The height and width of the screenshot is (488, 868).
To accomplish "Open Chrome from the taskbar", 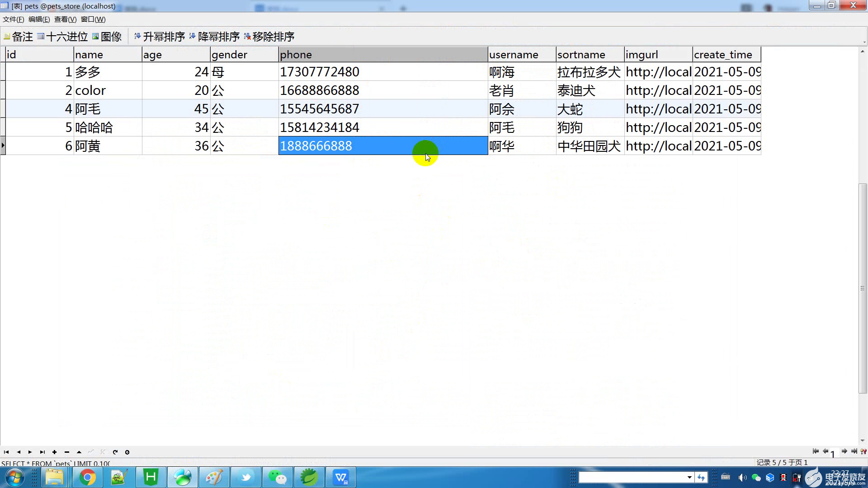I will point(87,477).
